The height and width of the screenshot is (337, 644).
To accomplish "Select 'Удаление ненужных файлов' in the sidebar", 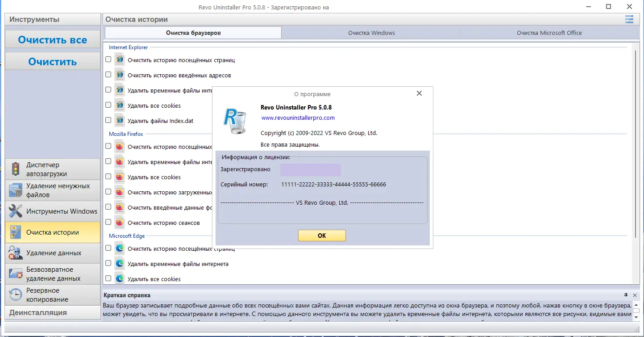I will (x=53, y=190).
